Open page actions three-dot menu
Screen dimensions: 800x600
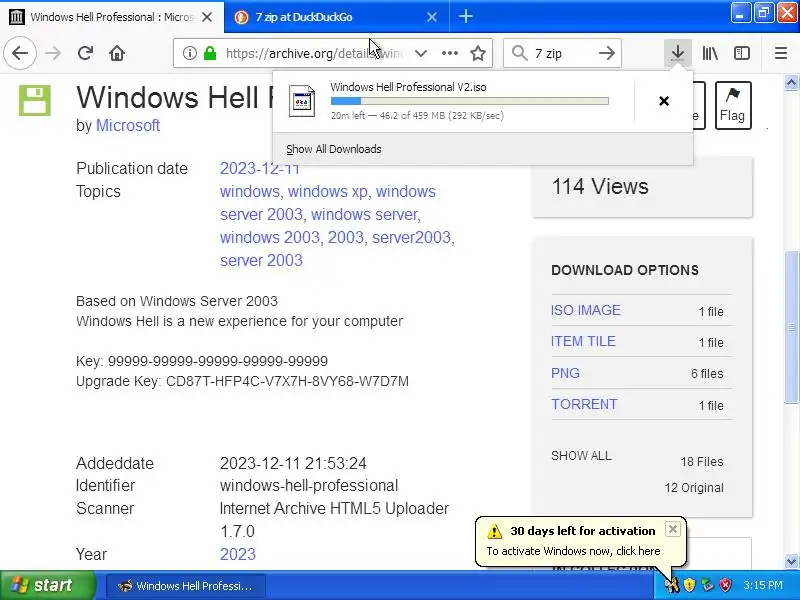click(x=449, y=53)
